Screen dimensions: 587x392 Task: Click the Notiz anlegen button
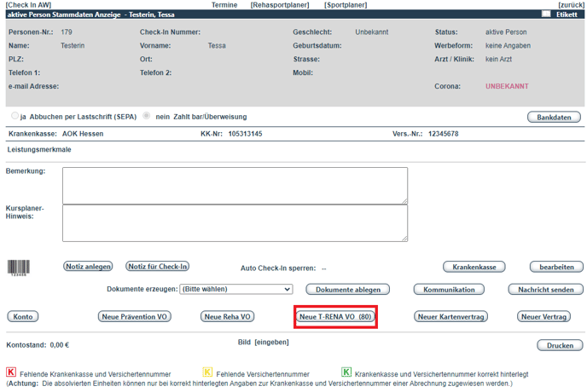pos(88,267)
